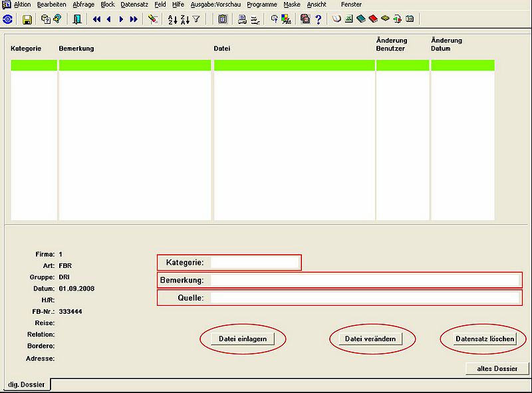
Task: Click the blue eye icon in toolbar
Action: tap(7, 19)
